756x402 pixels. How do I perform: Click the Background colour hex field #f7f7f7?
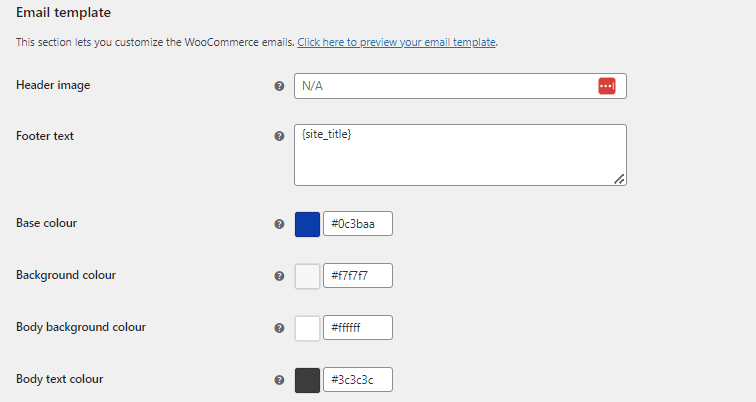(358, 276)
